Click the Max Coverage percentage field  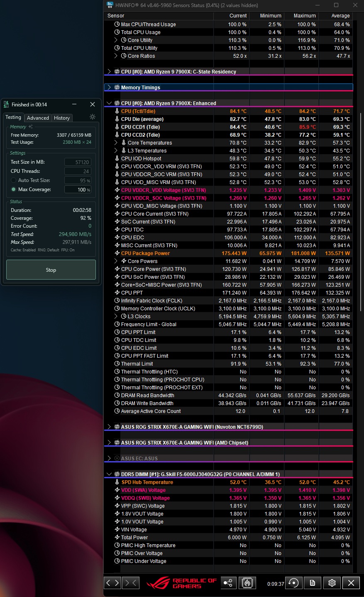tap(78, 189)
